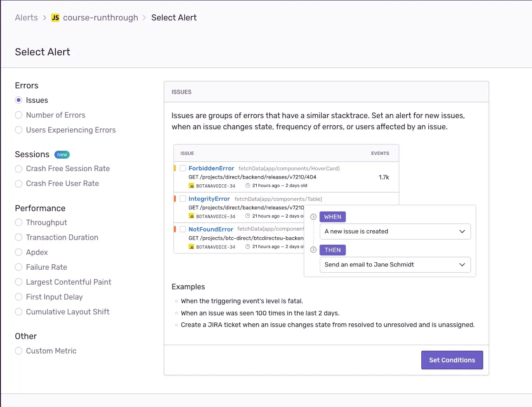Click the Sessions section heading

click(x=32, y=154)
